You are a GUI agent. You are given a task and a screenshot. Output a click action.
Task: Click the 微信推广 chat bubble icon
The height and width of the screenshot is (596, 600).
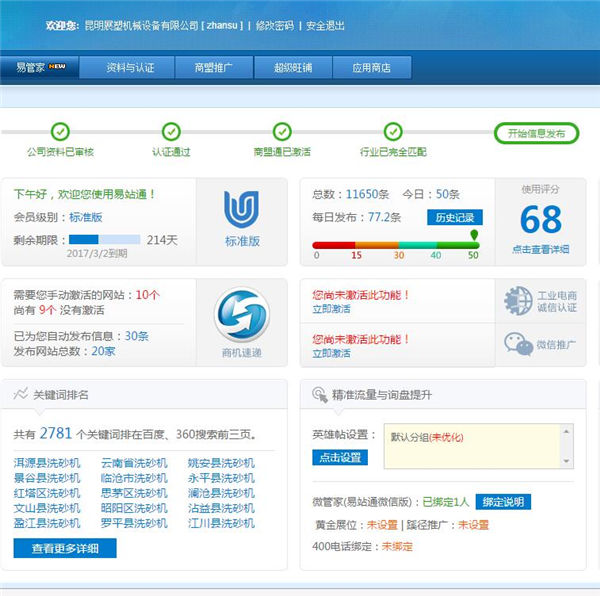point(518,344)
